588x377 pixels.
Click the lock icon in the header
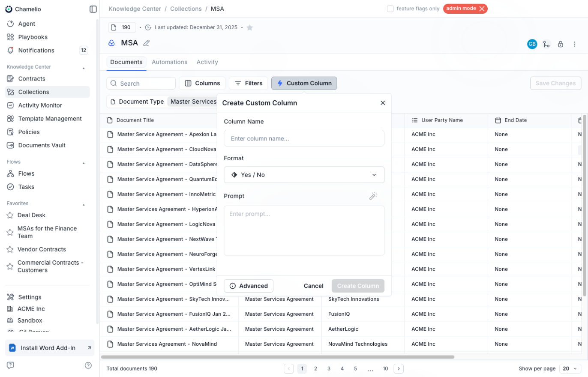pyautogui.click(x=561, y=44)
